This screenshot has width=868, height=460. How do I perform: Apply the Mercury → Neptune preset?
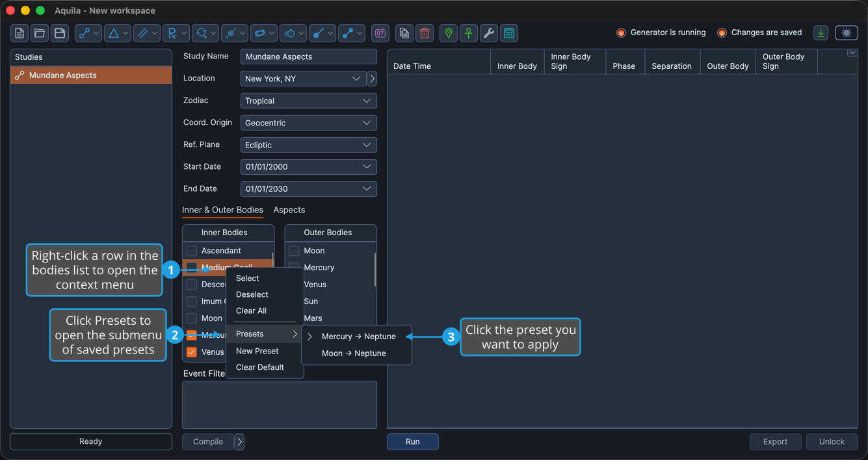[357, 337]
